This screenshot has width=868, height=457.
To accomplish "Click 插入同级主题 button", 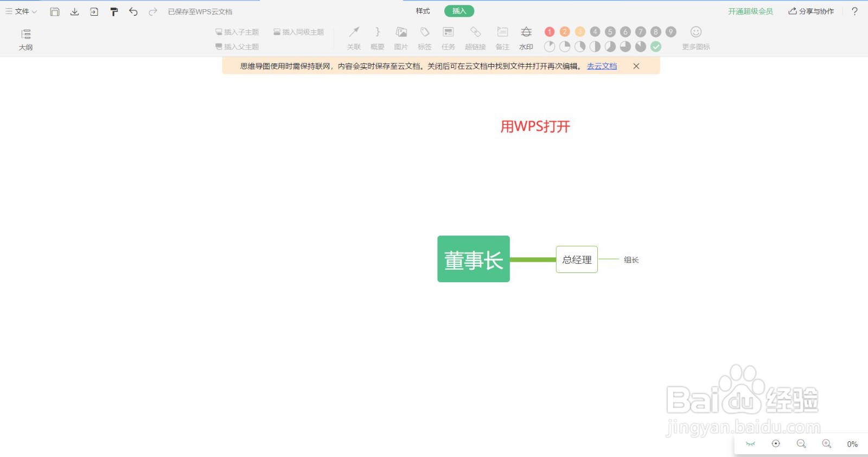I will pyautogui.click(x=298, y=32).
